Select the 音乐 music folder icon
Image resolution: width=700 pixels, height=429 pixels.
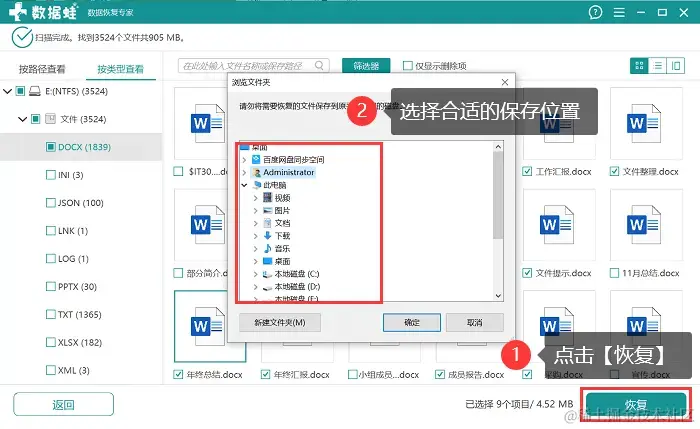(267, 248)
